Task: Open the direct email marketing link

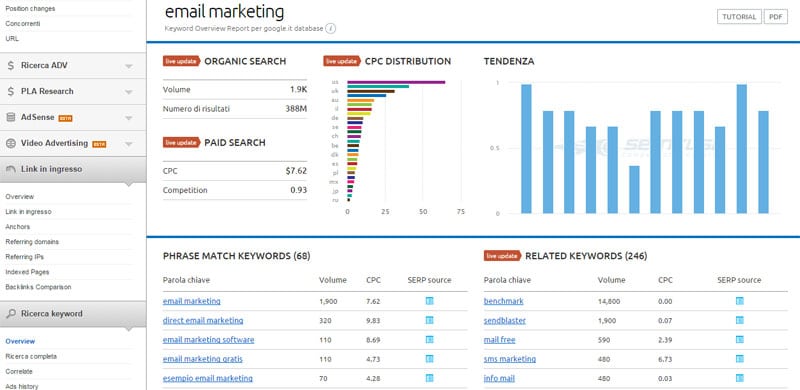Action: point(203,321)
